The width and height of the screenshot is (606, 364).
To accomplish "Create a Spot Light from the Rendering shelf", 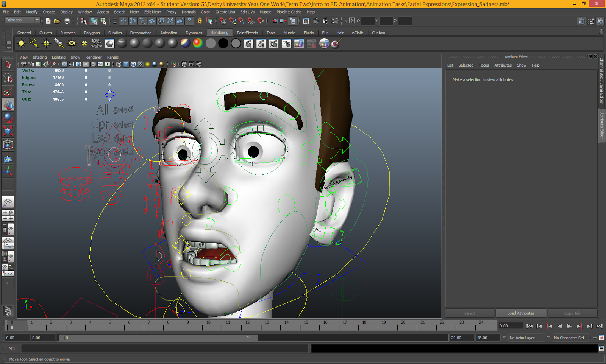I will 59,43.
